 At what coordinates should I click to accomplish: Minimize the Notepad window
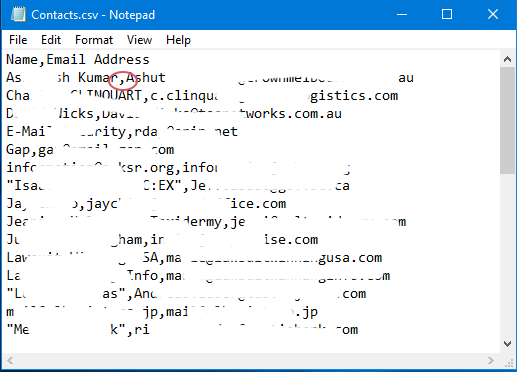(402, 14)
